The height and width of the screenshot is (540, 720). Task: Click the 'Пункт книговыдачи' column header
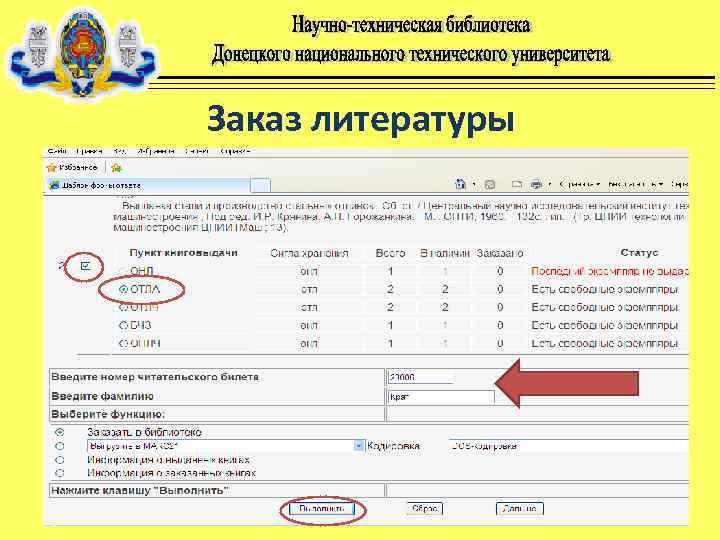[x=183, y=253]
